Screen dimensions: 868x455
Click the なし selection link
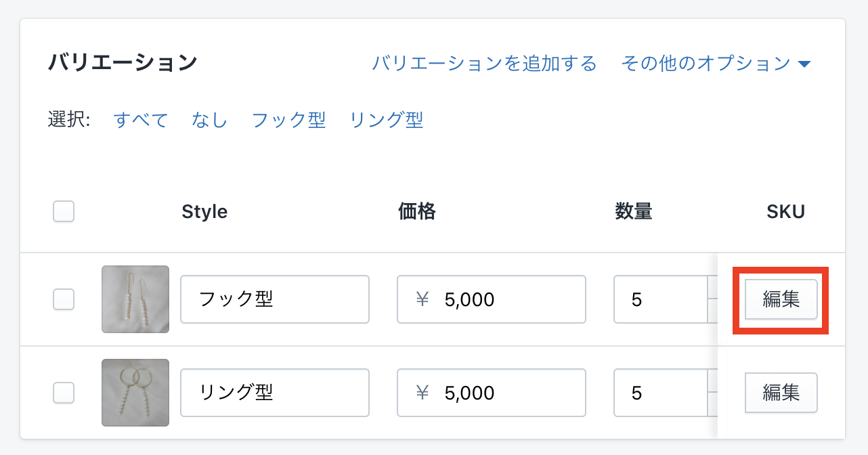(209, 121)
